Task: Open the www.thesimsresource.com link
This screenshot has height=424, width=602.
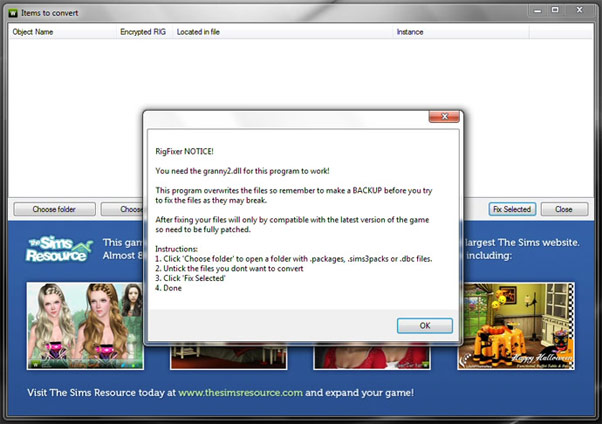Action: 240,393
